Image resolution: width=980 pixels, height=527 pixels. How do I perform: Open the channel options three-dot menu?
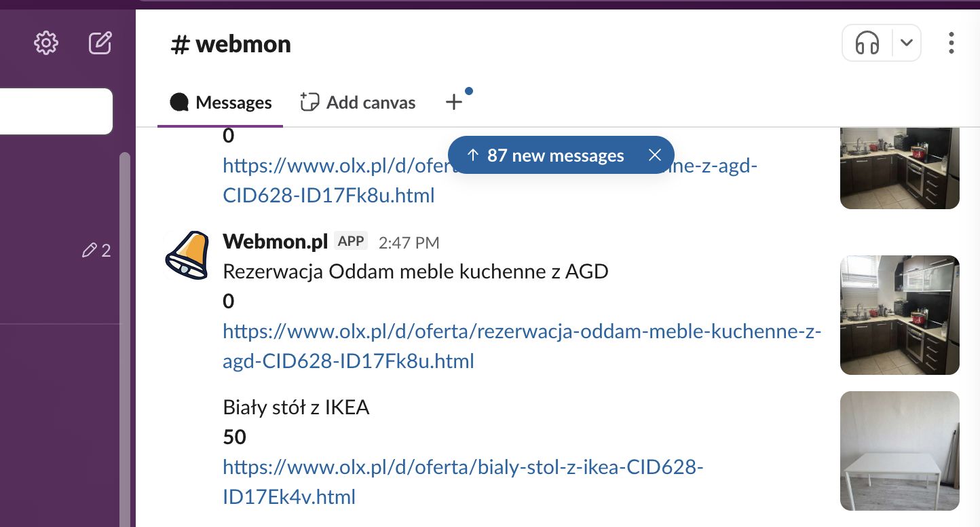pos(951,43)
